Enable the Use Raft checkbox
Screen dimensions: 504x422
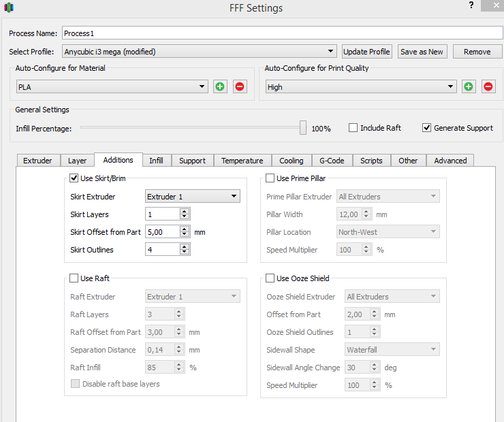point(74,278)
